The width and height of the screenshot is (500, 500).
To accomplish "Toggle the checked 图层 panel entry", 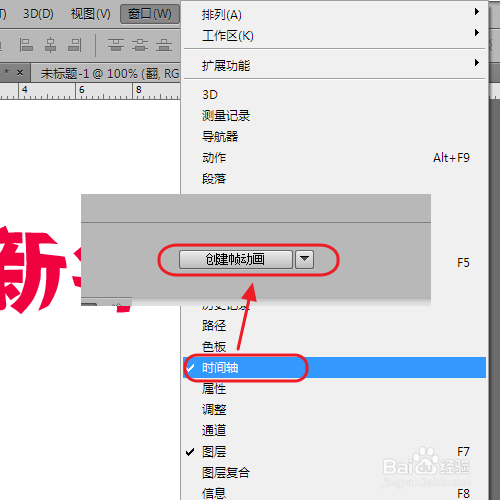I will point(334,452).
